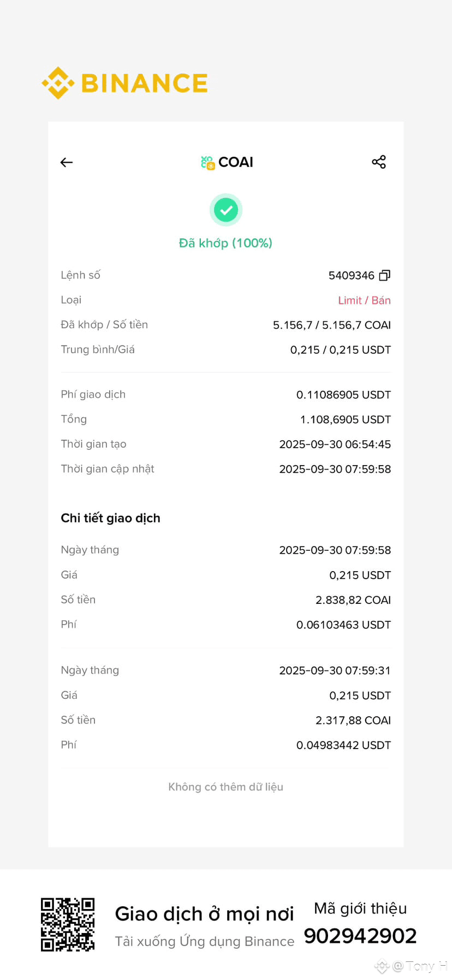The width and height of the screenshot is (452, 980).
Task: Click the total 1.108,6905 USDT value
Action: click(346, 419)
